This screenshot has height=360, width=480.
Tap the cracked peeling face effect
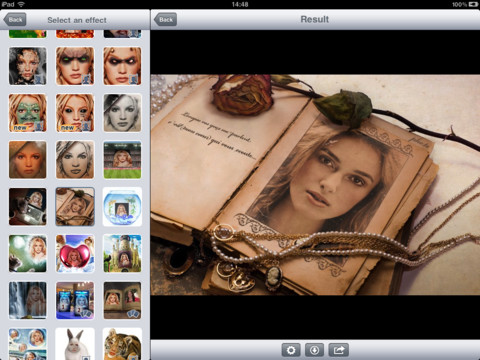[x=28, y=66]
